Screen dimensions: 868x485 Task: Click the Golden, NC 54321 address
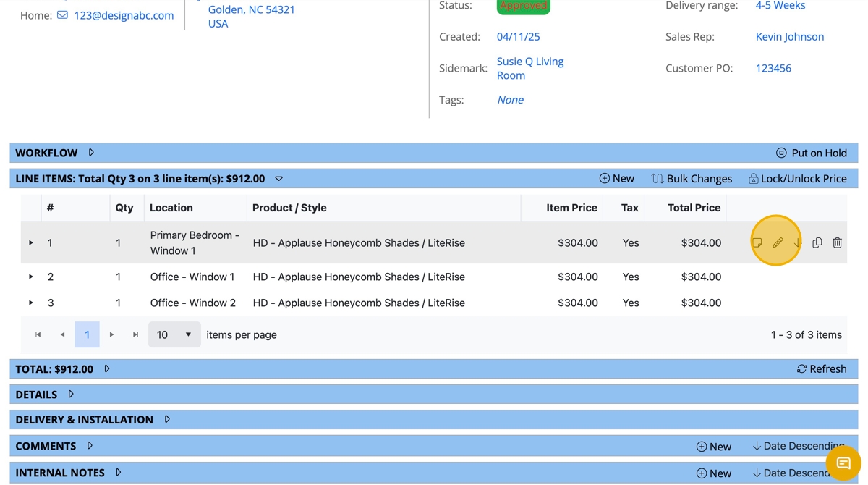(252, 10)
